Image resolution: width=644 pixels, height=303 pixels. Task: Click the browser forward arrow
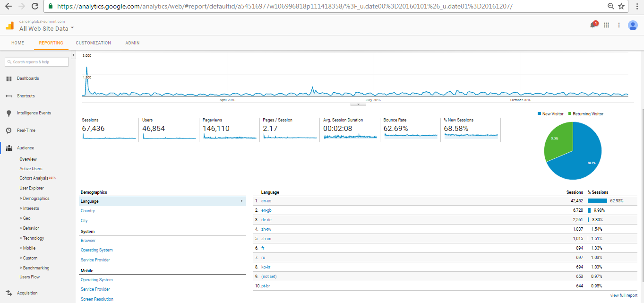tap(21, 6)
